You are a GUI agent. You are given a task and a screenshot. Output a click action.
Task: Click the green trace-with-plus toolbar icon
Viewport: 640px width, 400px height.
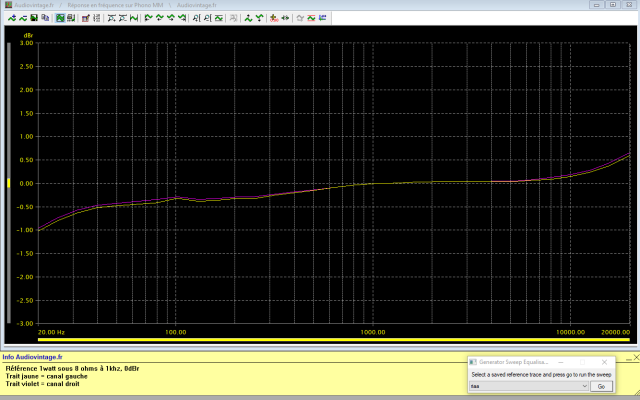tap(12, 18)
